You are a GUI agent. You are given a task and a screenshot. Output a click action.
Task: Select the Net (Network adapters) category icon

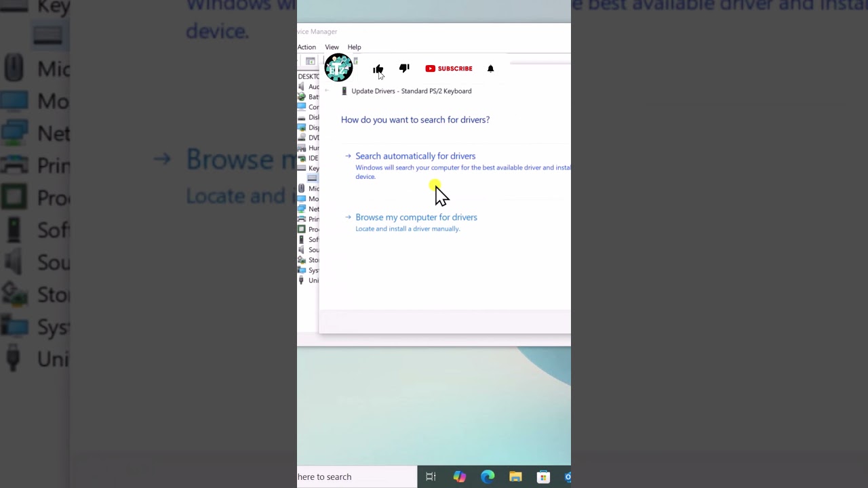(301, 209)
